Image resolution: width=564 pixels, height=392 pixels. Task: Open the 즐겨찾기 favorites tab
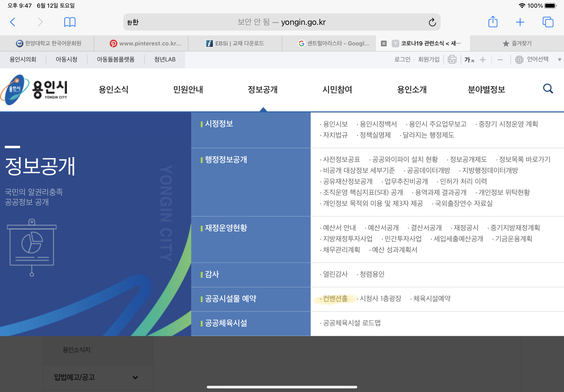517,44
